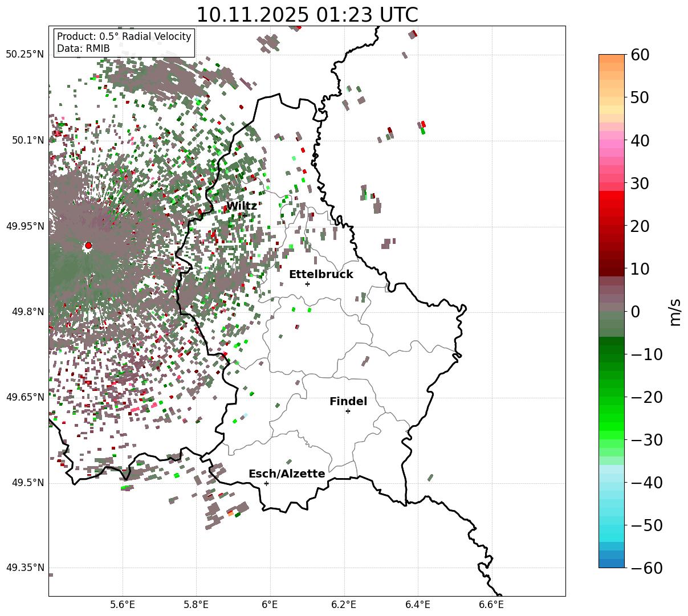Click the 0 tick label on colorbar
Image resolution: width=688 pixels, height=616 pixels.
click(x=635, y=312)
